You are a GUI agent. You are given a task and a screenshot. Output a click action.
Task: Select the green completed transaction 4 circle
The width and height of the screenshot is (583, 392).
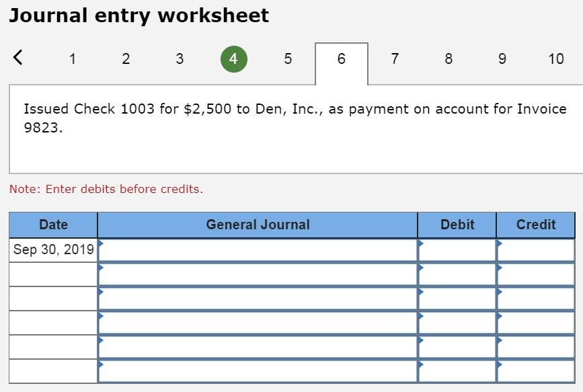[233, 58]
